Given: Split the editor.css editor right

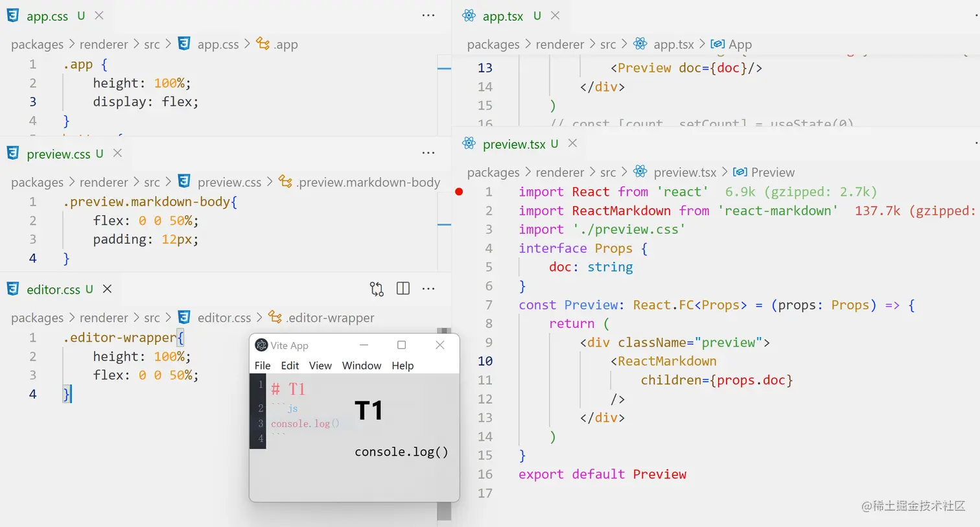Looking at the screenshot, I should [403, 288].
